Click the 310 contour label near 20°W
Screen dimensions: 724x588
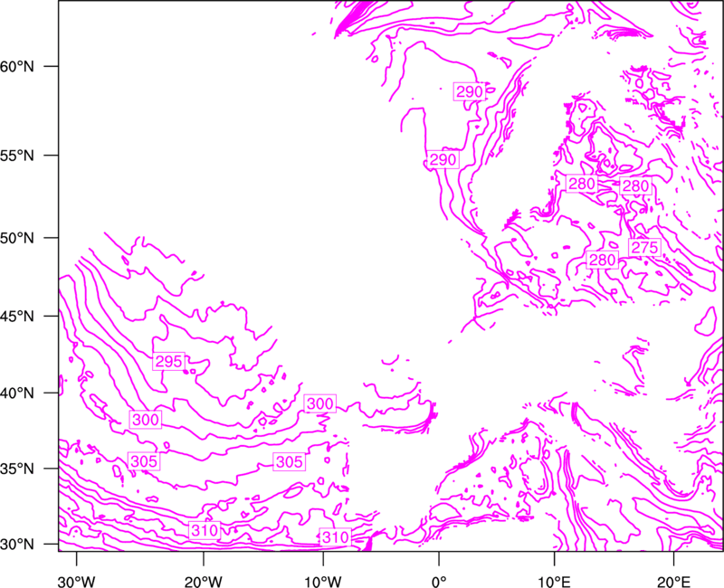205,530
